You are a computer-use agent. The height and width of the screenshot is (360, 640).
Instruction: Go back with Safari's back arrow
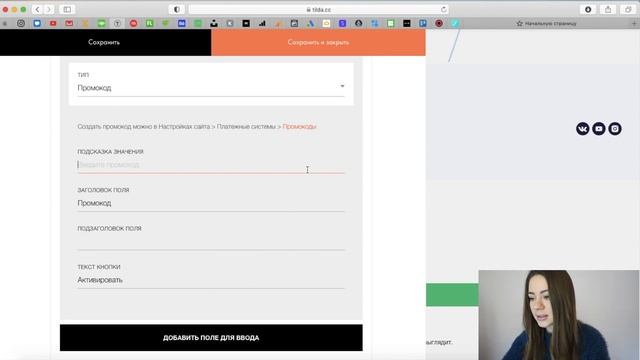38,9
